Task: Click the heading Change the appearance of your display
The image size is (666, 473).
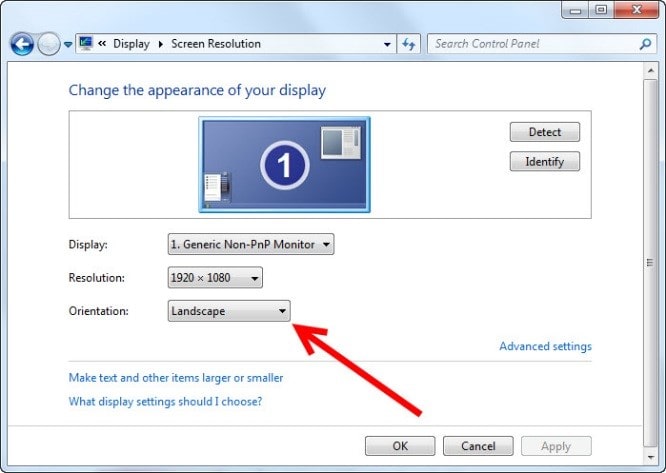Action: coord(197,90)
